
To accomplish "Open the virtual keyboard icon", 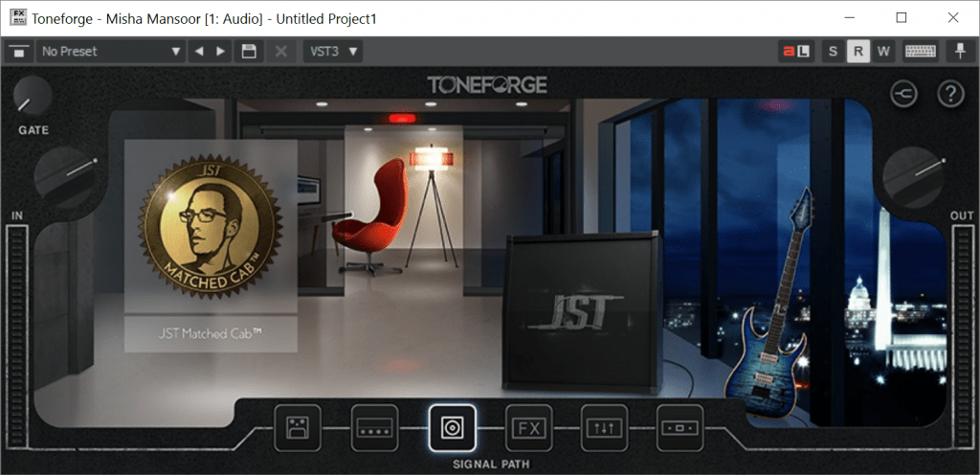I will tap(921, 52).
